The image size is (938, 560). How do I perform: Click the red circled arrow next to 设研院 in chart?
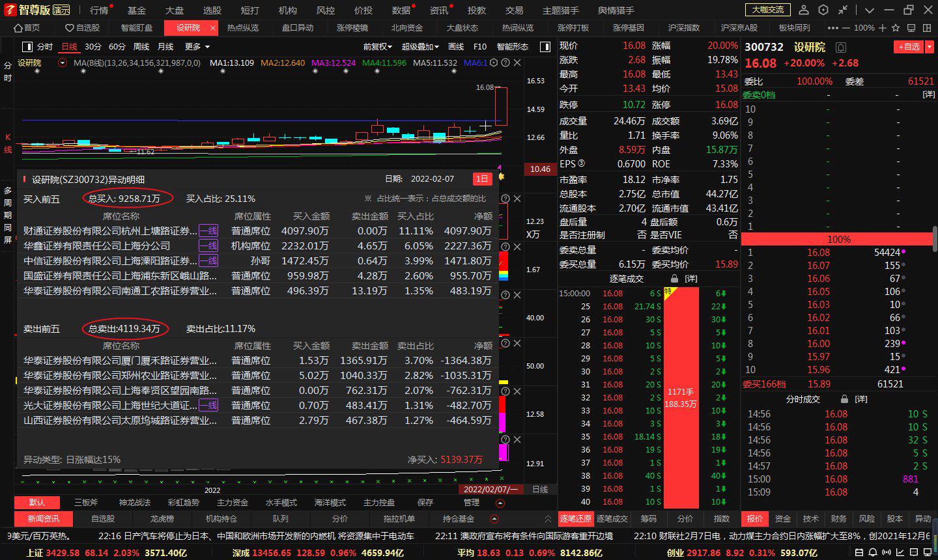point(63,63)
